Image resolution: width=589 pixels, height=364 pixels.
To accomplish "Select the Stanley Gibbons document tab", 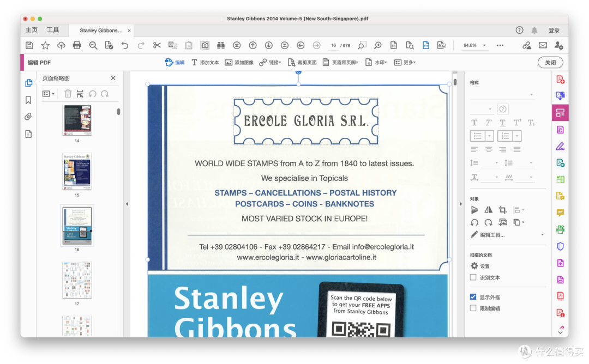I will tap(101, 31).
